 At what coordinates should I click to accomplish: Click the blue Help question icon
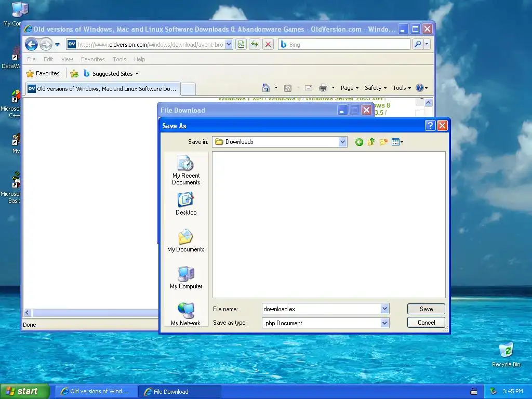pyautogui.click(x=420, y=88)
